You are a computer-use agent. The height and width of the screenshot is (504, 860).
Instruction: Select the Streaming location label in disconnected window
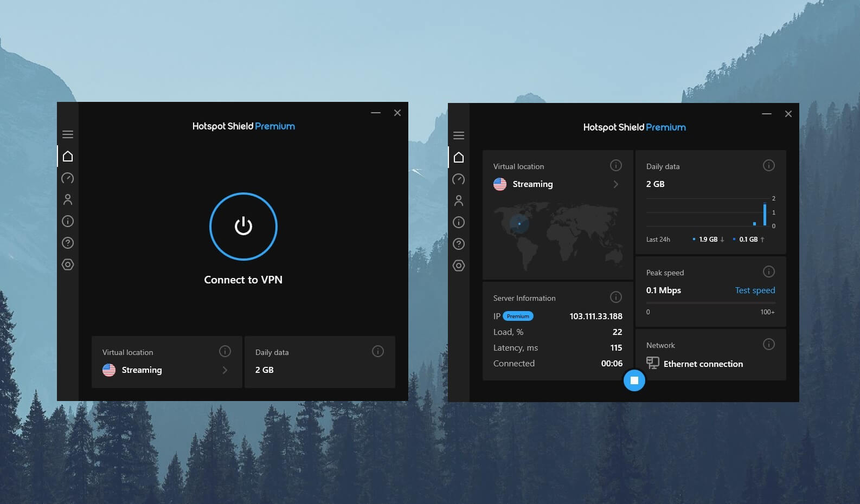click(x=142, y=370)
